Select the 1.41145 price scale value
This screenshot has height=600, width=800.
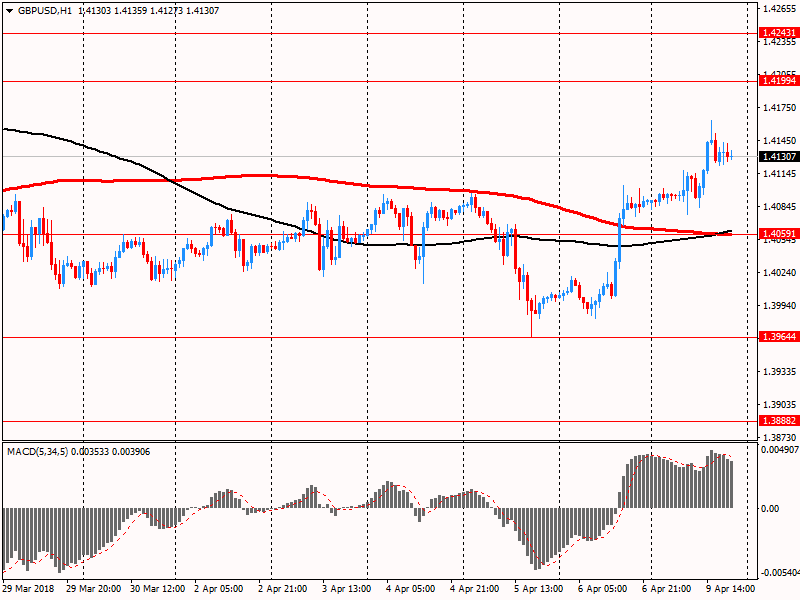click(x=780, y=174)
